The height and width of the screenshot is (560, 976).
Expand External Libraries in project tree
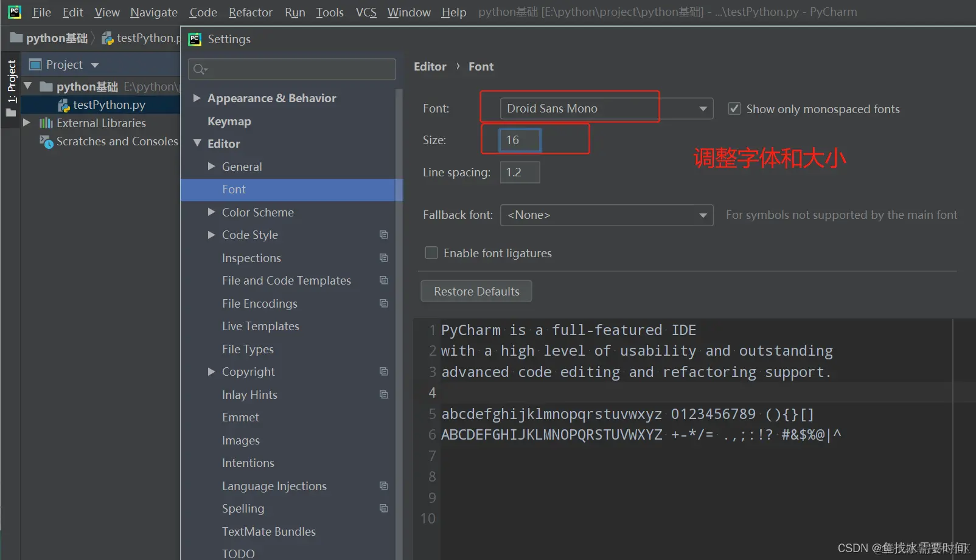[27, 123]
